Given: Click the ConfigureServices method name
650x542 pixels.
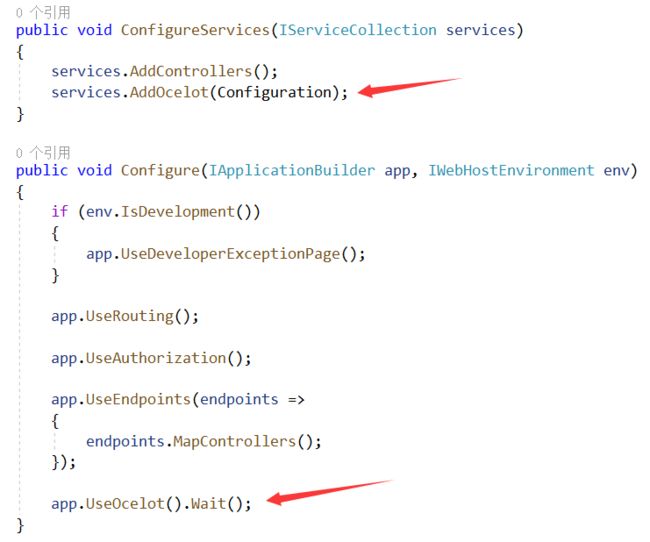Looking at the screenshot, I should coord(195,31).
